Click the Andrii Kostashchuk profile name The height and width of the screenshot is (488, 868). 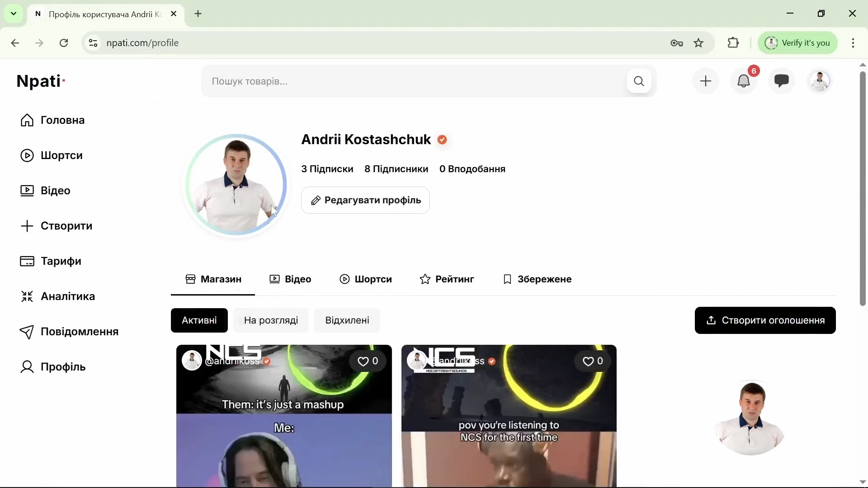(x=366, y=140)
